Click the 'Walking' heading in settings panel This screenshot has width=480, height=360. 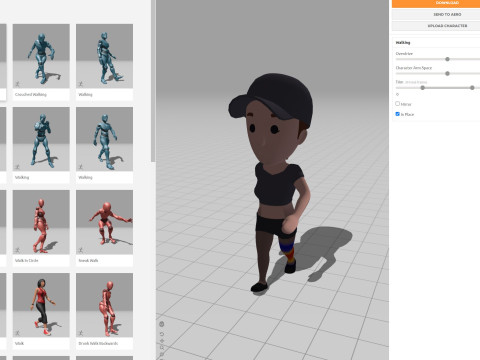click(x=403, y=43)
